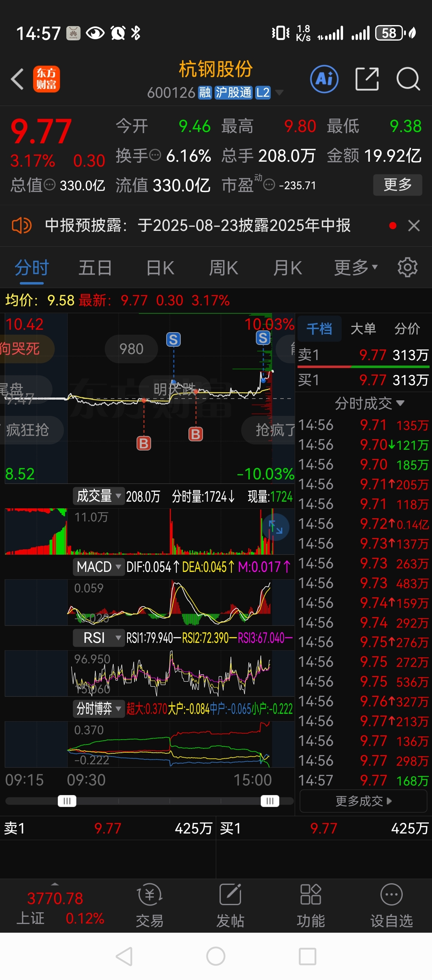Tap the first B buy marker

[x=144, y=443]
